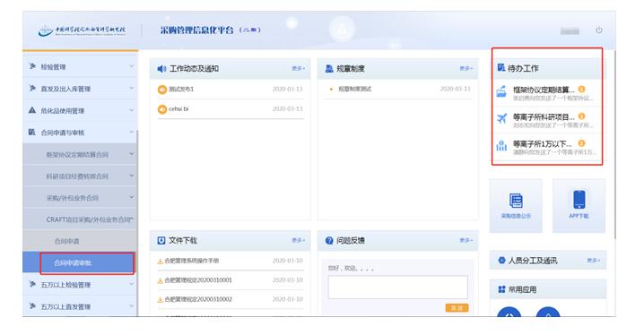Click the sidebar menu vertical scrollbar
The height and width of the screenshot is (335, 644).
tap(137, 223)
